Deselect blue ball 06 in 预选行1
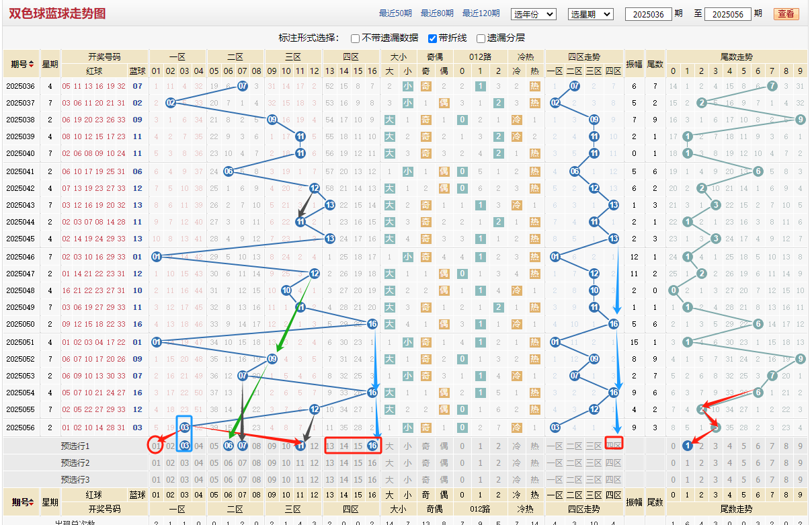 click(x=229, y=446)
